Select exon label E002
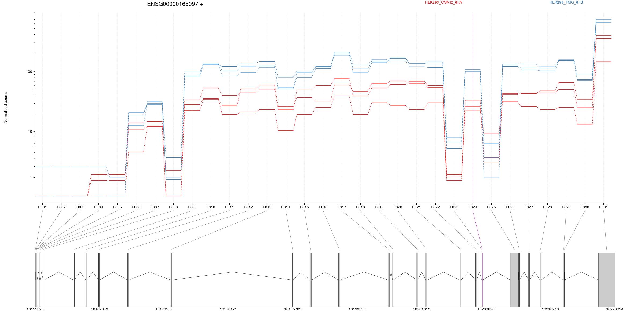This screenshot has height=322, width=644. click(x=61, y=207)
